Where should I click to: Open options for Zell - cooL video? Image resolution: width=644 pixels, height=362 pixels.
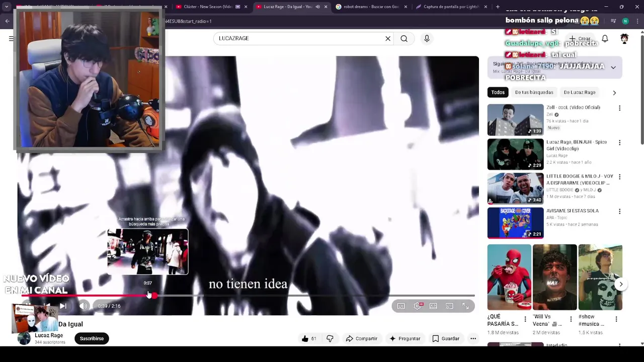pos(619,108)
